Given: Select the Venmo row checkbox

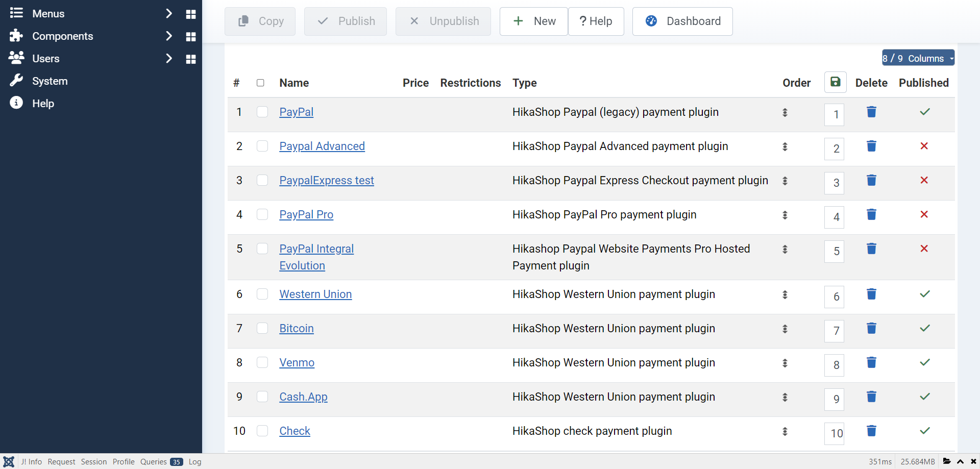Looking at the screenshot, I should tap(262, 362).
